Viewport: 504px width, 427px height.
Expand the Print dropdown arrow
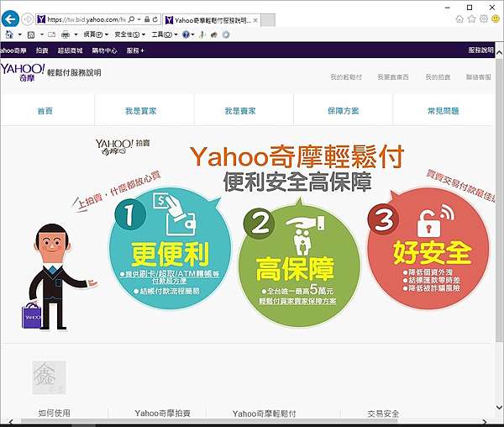[76, 34]
